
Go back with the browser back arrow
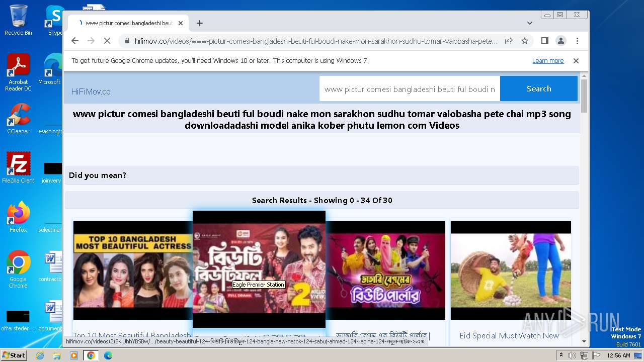click(75, 41)
